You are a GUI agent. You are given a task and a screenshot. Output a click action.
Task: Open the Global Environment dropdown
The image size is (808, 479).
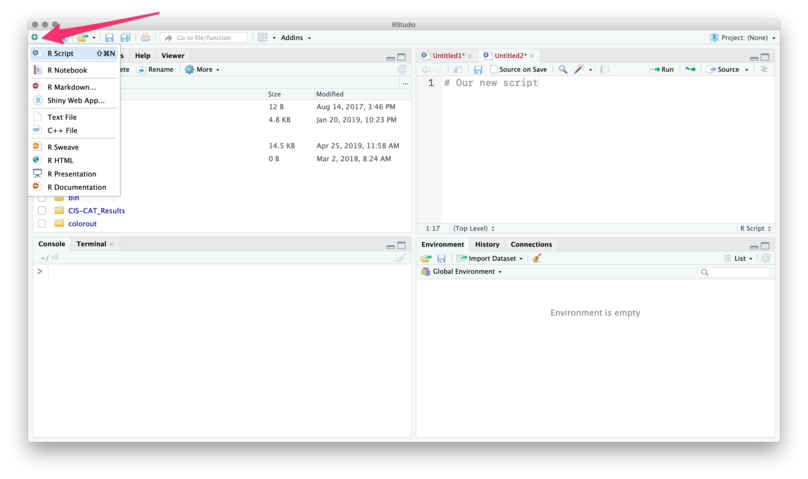click(x=462, y=271)
